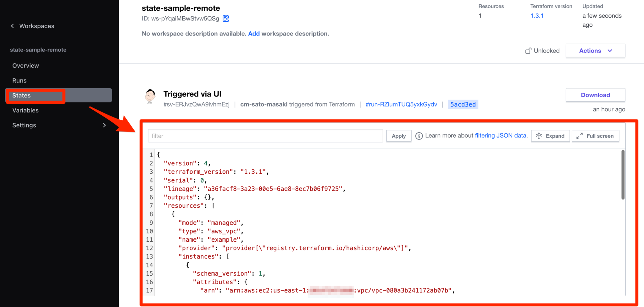Download the state file
Image resolution: width=644 pixels, height=307 pixels.
point(595,95)
